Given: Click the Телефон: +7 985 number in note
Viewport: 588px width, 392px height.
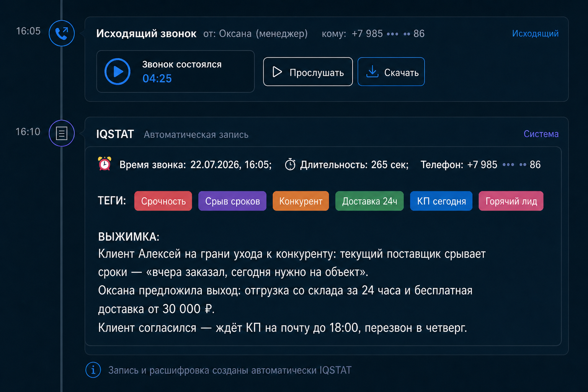Looking at the screenshot, I should click(x=480, y=165).
